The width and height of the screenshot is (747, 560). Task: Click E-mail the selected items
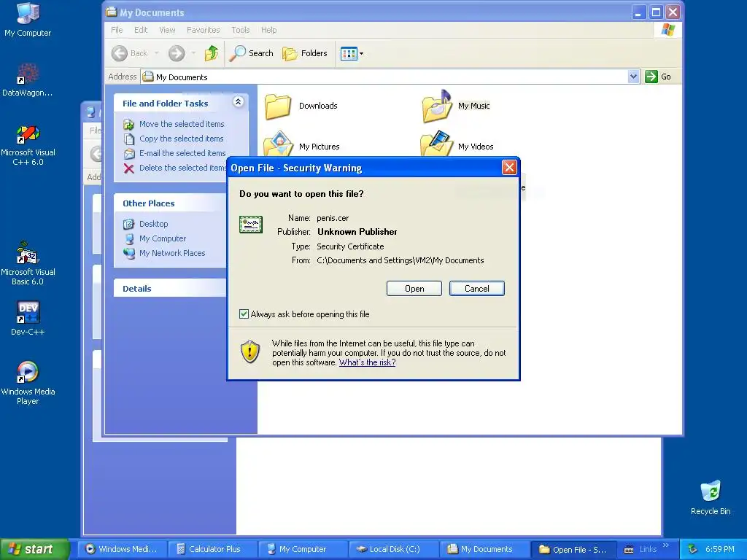click(182, 153)
